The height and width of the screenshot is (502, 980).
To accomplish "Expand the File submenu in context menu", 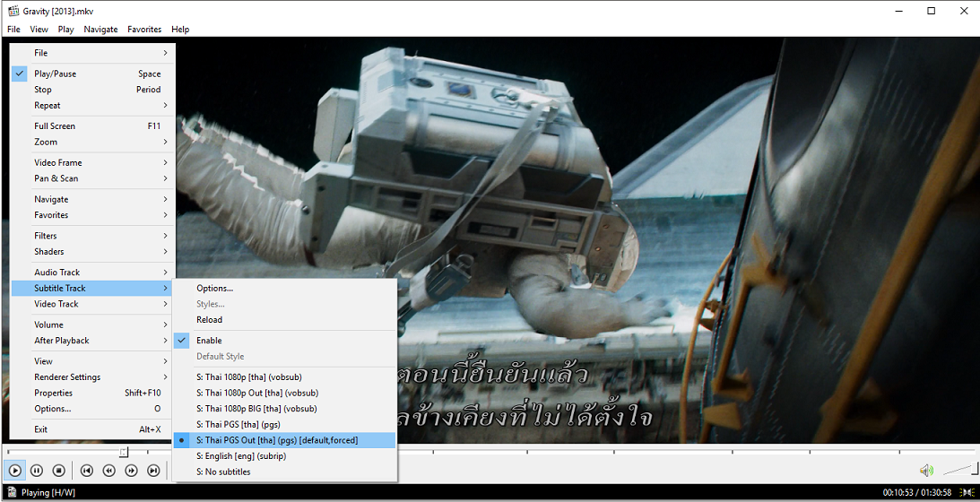I will [x=92, y=53].
